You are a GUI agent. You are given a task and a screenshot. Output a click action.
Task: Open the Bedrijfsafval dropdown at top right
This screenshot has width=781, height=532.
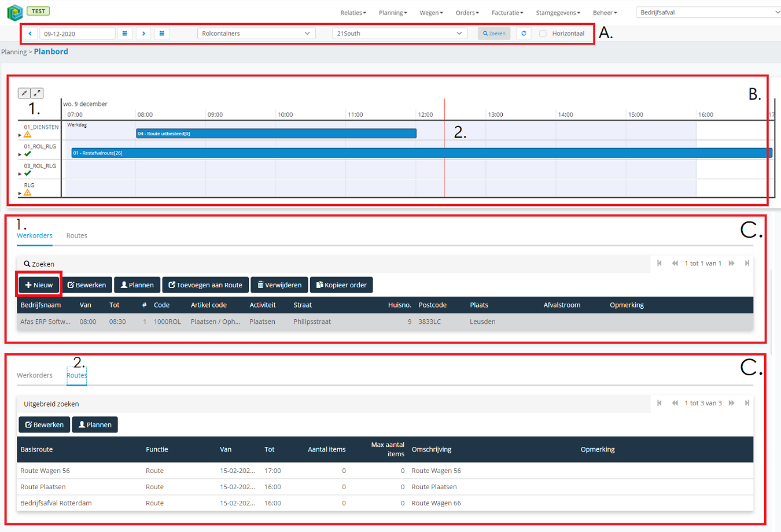click(709, 12)
